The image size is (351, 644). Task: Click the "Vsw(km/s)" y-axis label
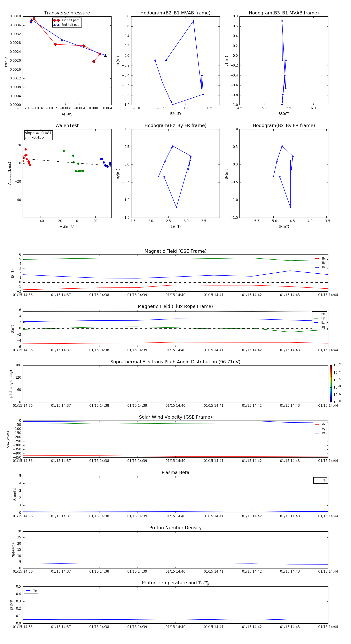coord(8,439)
